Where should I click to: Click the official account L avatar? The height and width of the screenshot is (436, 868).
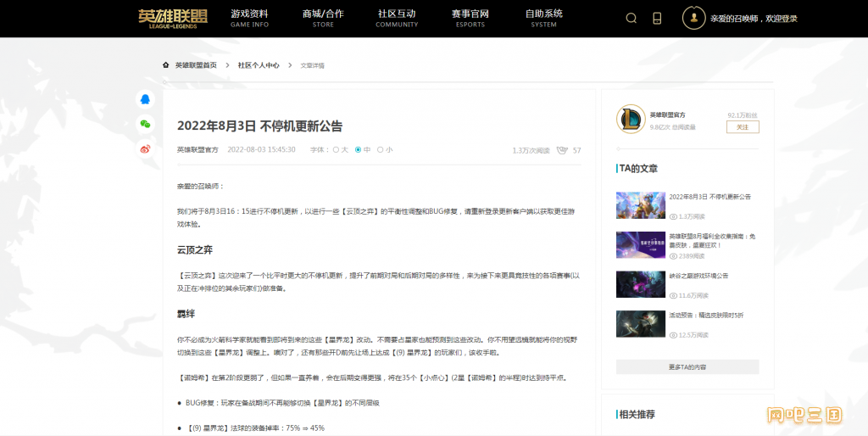631,119
